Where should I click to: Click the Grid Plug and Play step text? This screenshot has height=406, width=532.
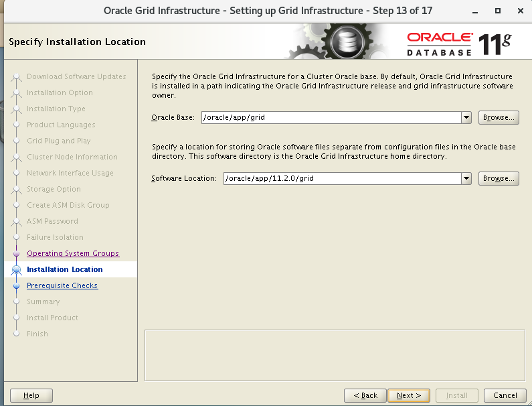click(59, 141)
